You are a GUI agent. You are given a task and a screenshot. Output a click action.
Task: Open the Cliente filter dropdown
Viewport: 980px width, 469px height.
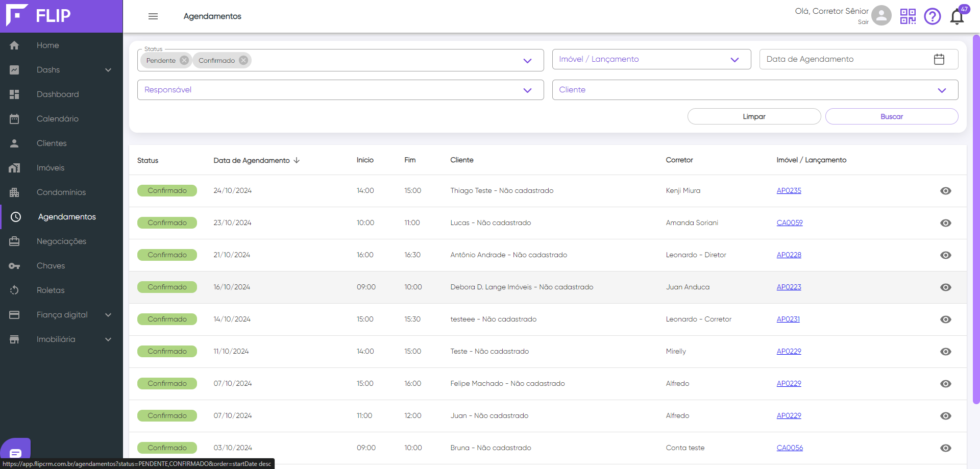(755, 90)
